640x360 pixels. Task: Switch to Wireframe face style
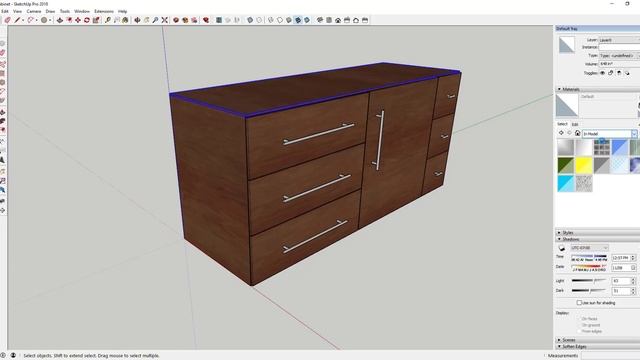tap(271, 20)
